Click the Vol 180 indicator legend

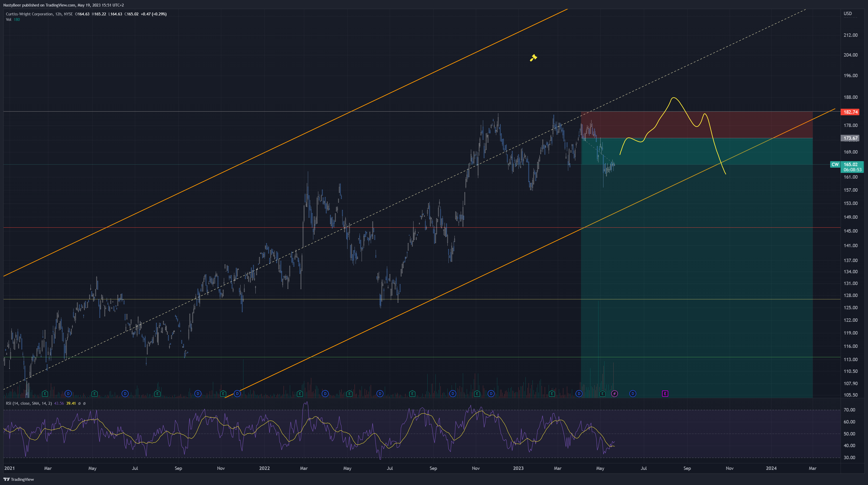(13, 20)
